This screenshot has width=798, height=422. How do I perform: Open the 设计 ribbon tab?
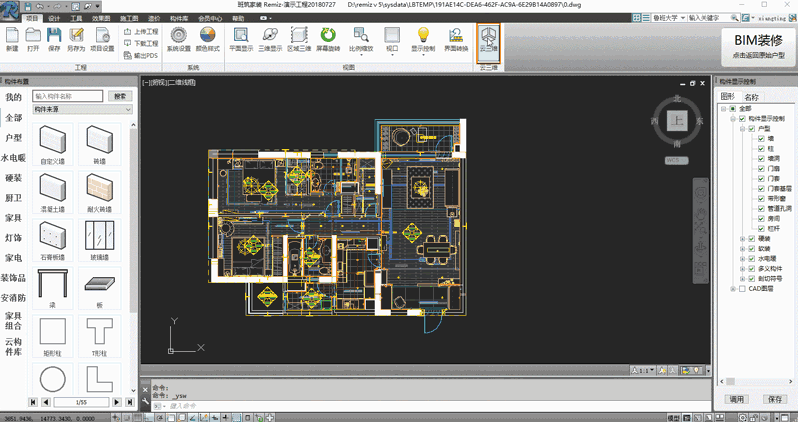[54, 18]
